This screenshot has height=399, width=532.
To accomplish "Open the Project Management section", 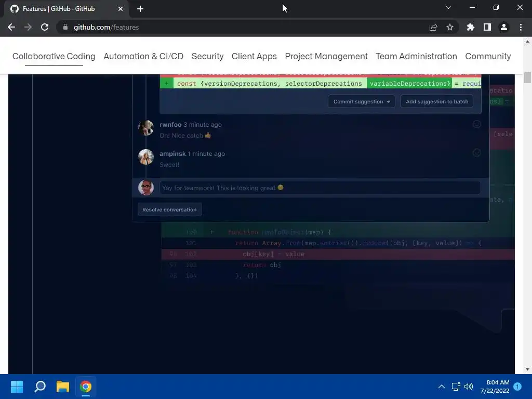I will click(326, 56).
